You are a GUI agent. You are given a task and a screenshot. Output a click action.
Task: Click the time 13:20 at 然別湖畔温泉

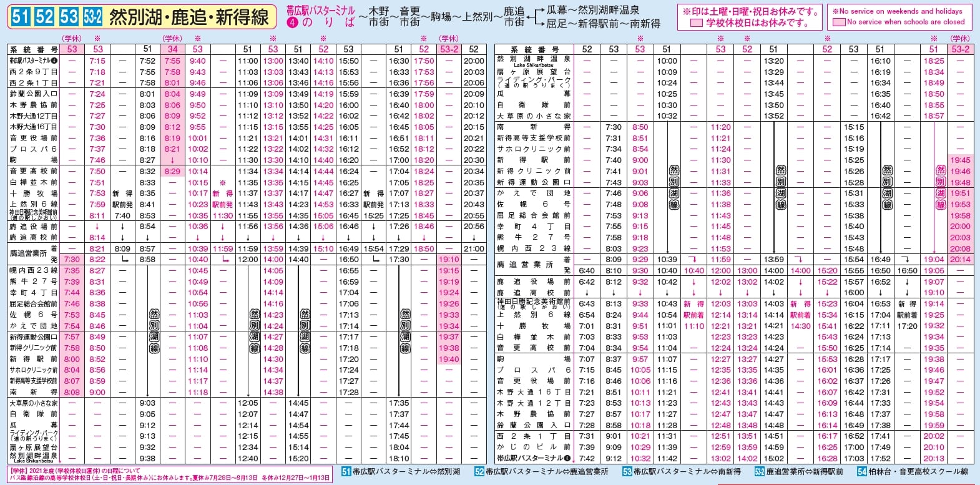(773, 61)
